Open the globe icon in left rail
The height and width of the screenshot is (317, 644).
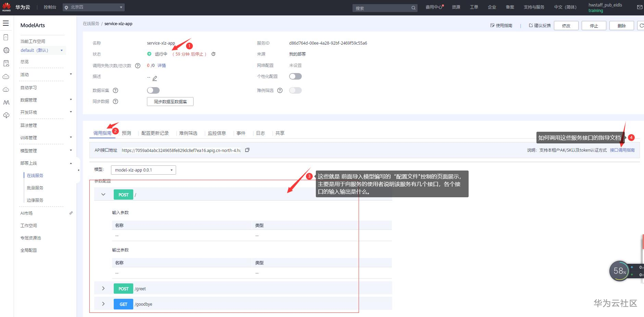click(6, 50)
